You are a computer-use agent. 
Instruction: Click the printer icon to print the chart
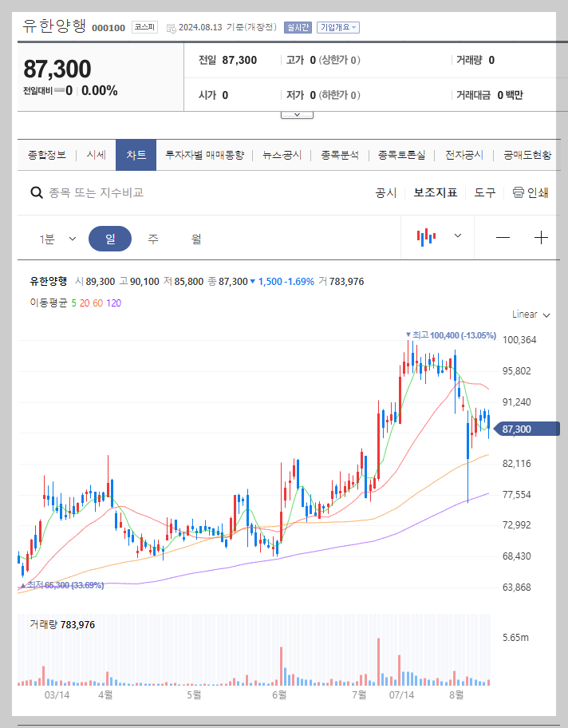(x=518, y=192)
